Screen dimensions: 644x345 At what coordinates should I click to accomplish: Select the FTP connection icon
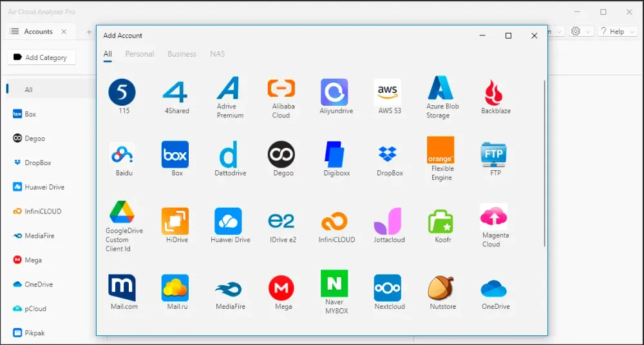[x=494, y=155]
